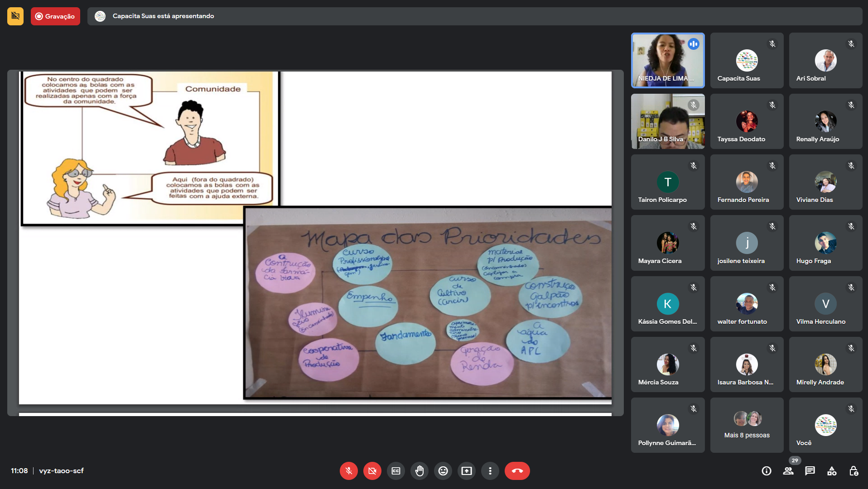This screenshot has width=868, height=489.
Task: Show the participants list
Action: (x=788, y=471)
